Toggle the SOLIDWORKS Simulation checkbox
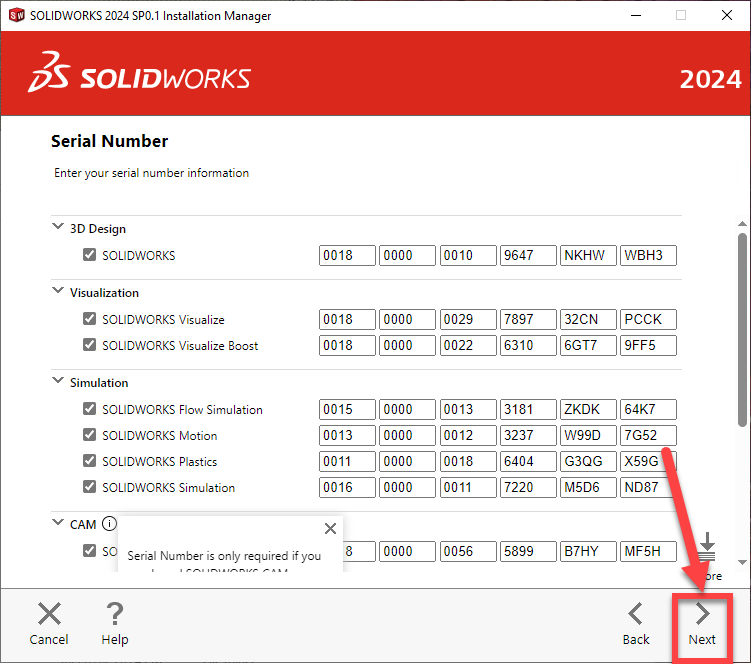This screenshot has height=664, width=751. click(89, 487)
